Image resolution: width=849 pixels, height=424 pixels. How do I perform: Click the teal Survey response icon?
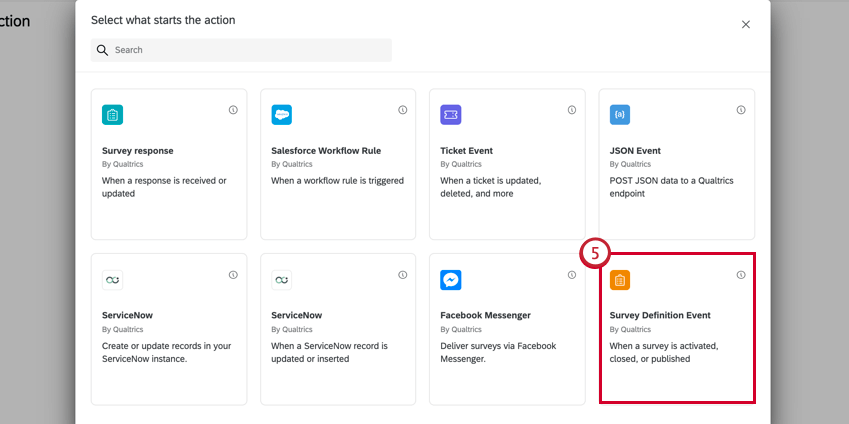pos(113,115)
